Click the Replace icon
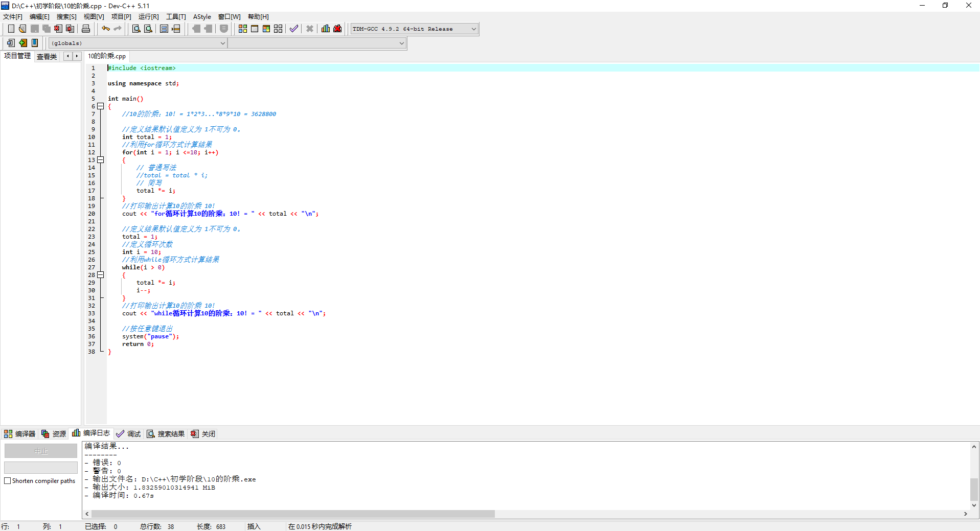 click(x=148, y=29)
